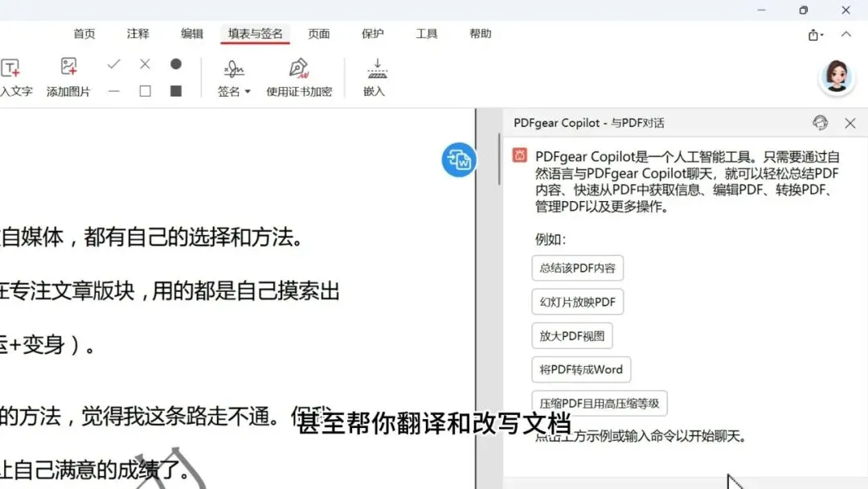Image resolution: width=868 pixels, height=489 pixels.
Task: Click the 嵌入 flatten icon
Action: point(377,68)
